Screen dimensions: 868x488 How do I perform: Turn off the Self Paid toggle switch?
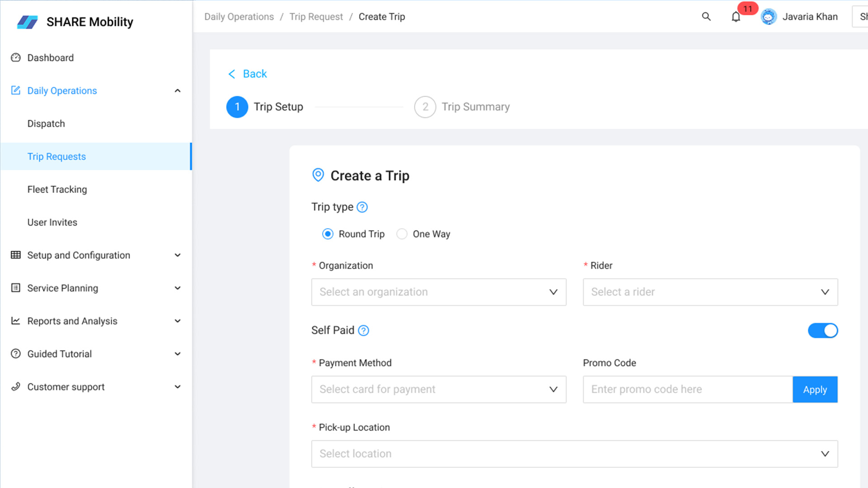point(823,330)
